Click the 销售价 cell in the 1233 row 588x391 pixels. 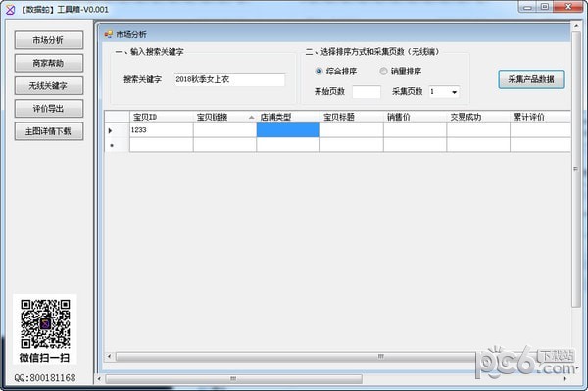pos(415,130)
